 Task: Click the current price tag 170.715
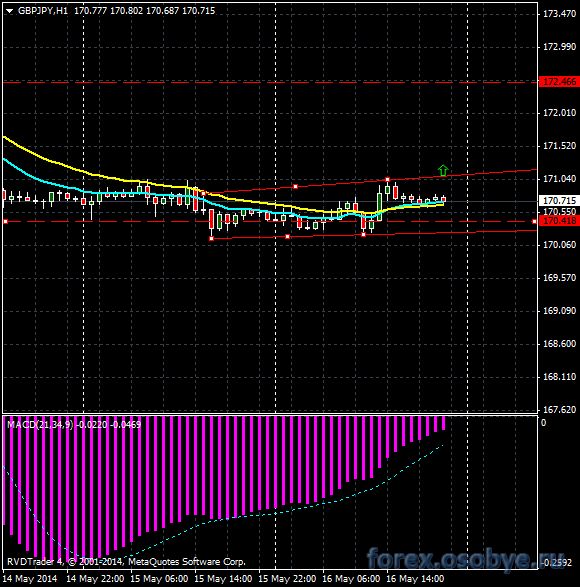tap(559, 201)
